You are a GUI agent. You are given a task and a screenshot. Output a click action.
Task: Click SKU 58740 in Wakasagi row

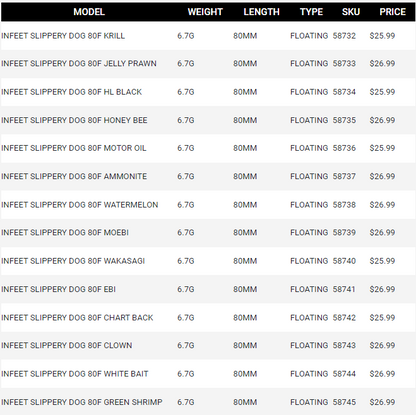pyautogui.click(x=344, y=261)
